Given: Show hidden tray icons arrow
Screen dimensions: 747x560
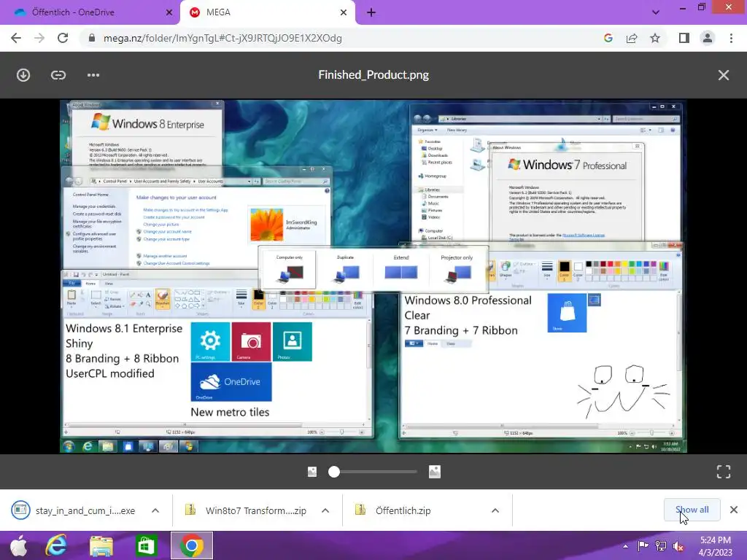Looking at the screenshot, I should click(625, 546).
